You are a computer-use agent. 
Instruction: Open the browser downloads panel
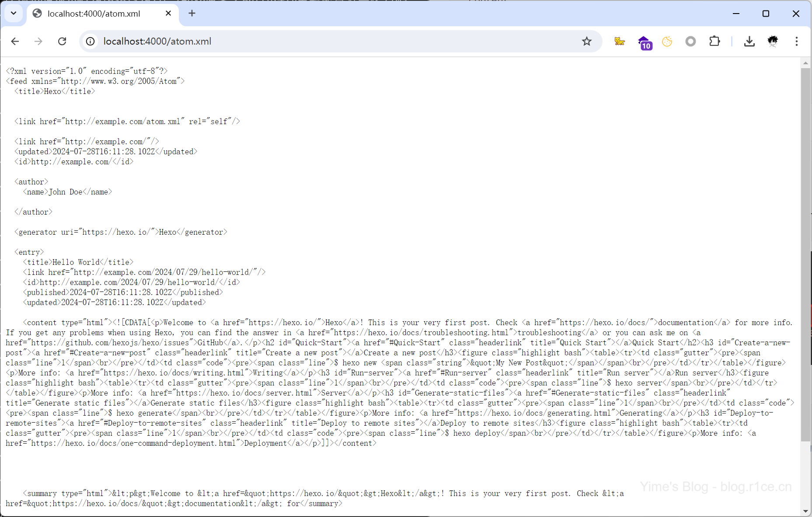[749, 41]
